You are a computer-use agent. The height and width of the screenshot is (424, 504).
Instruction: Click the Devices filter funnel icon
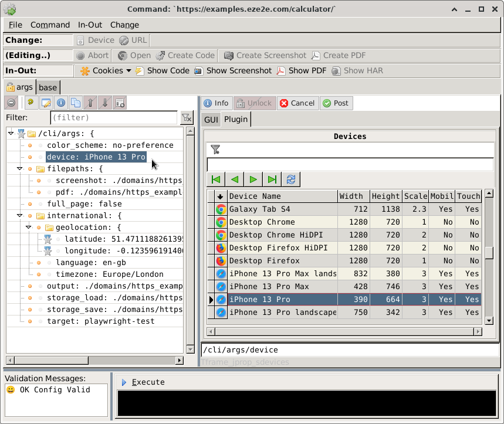(x=215, y=150)
